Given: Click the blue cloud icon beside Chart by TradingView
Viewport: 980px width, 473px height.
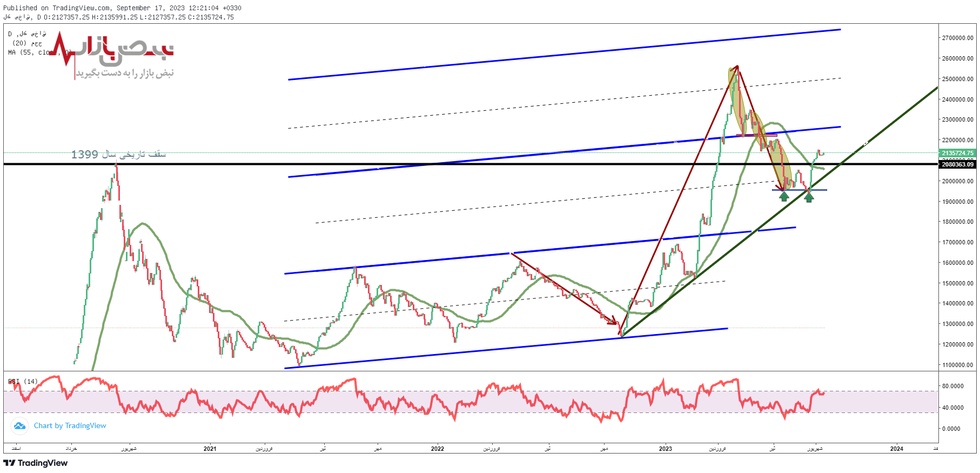Looking at the screenshot, I should pyautogui.click(x=19, y=426).
